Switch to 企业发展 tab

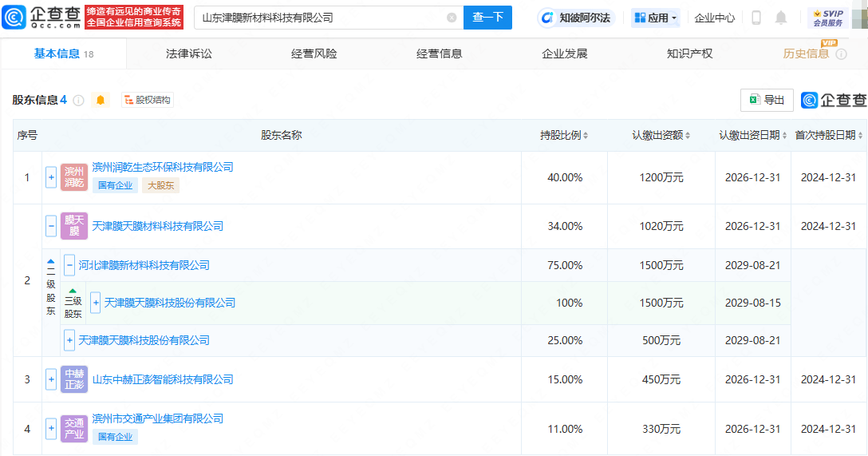(564, 54)
